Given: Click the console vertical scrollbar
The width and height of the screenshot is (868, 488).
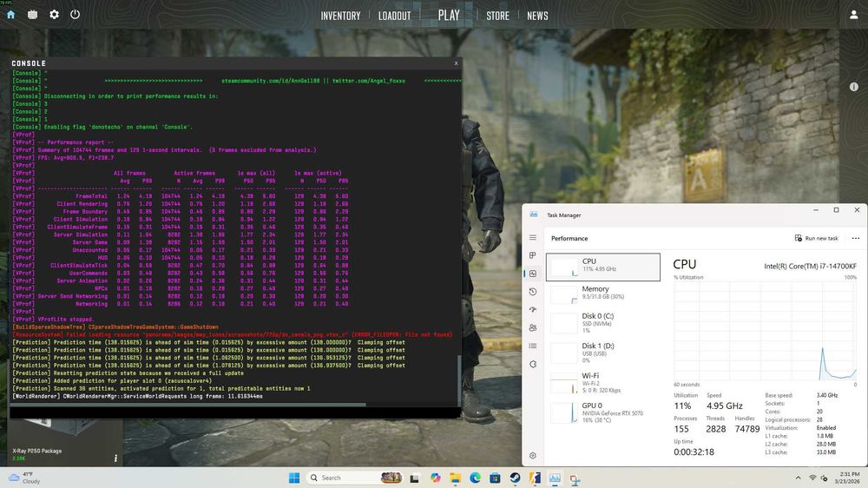Looking at the screenshot, I should point(459,379).
